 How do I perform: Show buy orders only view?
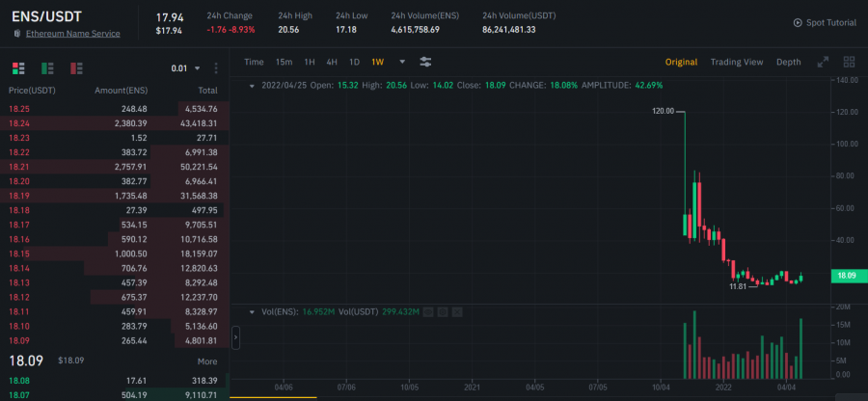coord(47,68)
